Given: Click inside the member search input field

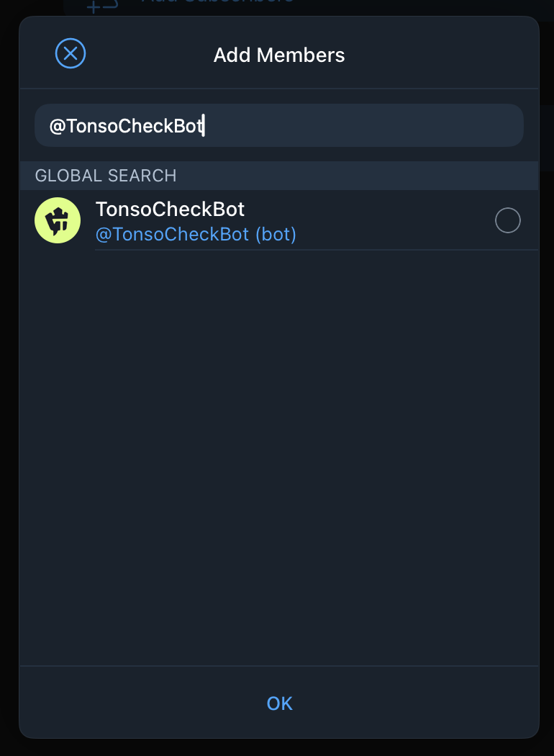Looking at the screenshot, I should coord(279,125).
